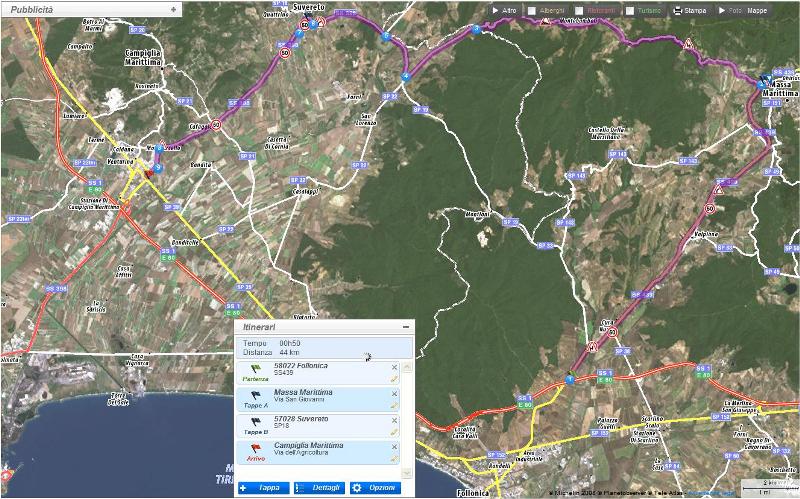Open route Opzioni settings
This screenshot has height=499, width=800.
tap(375, 488)
